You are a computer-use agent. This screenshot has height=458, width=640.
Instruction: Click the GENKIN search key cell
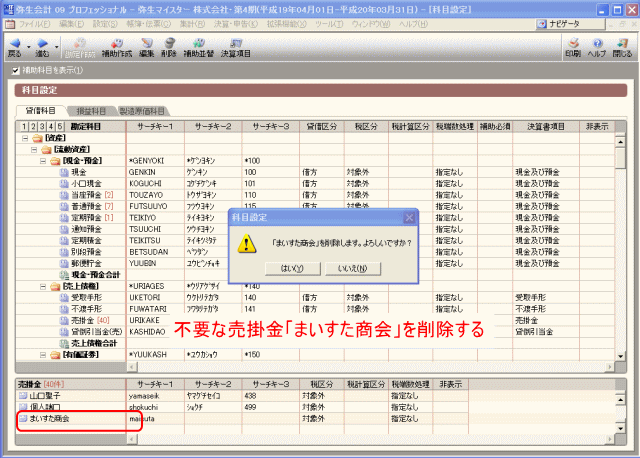pos(155,172)
